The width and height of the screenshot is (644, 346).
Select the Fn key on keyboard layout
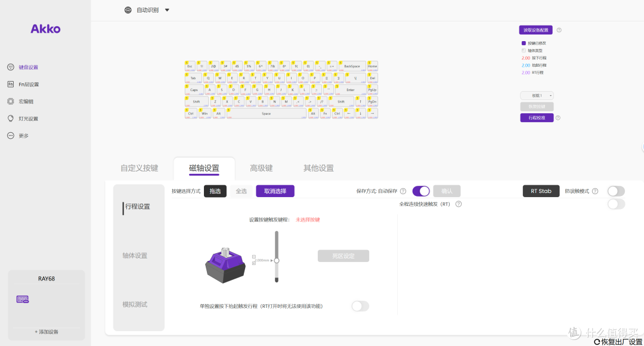coord(325,114)
